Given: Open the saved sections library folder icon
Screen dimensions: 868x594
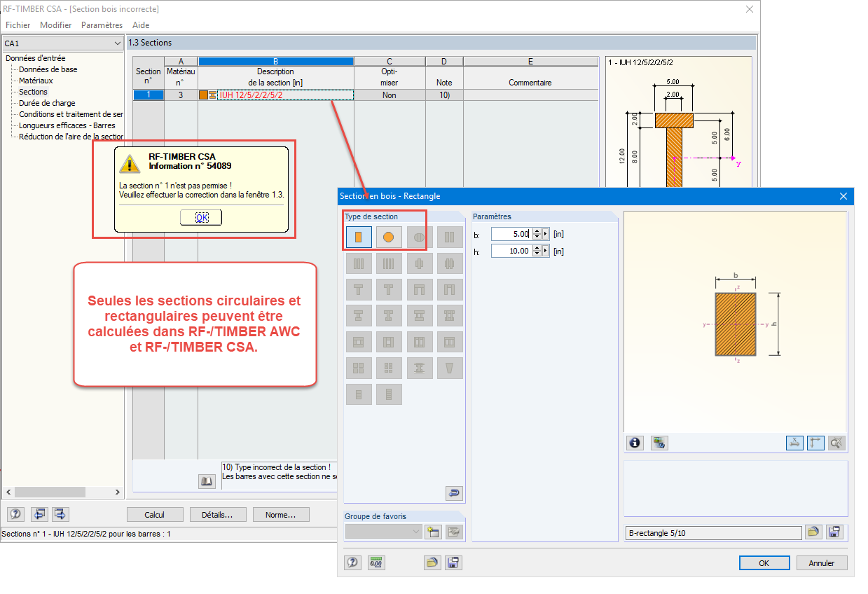Looking at the screenshot, I should coord(432,562).
